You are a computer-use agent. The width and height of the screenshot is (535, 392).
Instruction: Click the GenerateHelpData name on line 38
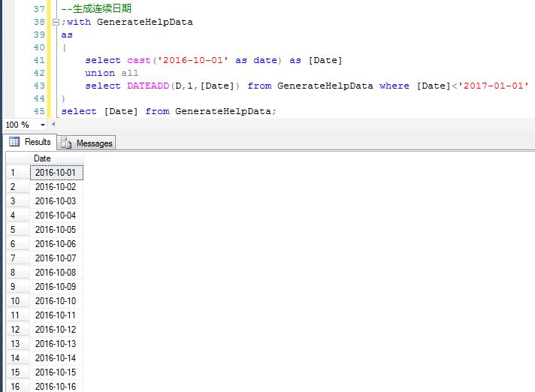pyautogui.click(x=145, y=23)
